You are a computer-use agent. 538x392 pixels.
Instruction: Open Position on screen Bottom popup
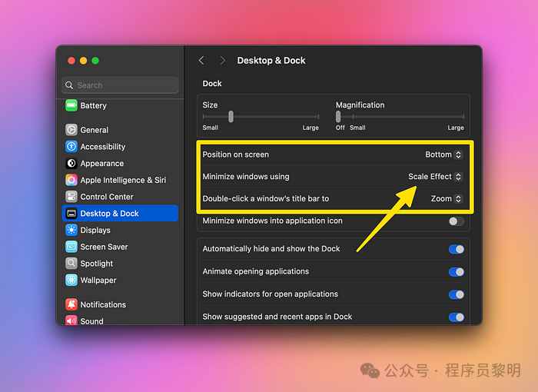click(444, 154)
